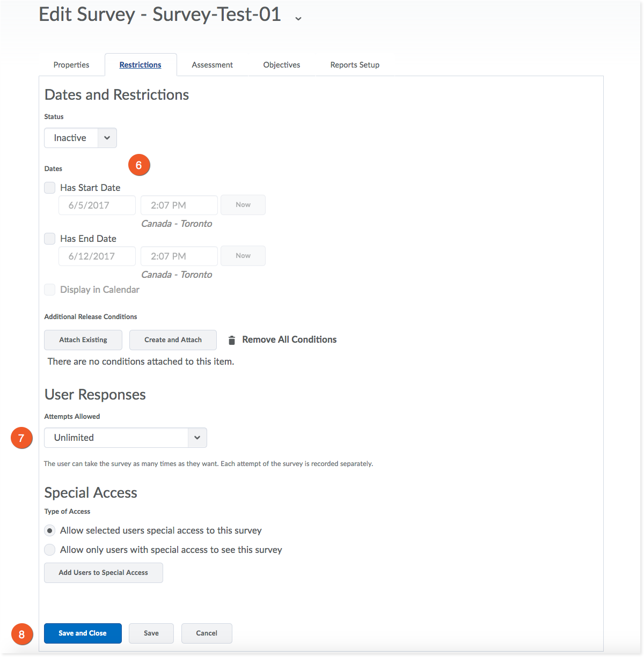Expand the Attempts Allowed Unlimited dropdown
Image resolution: width=644 pixels, height=657 pixels.
click(126, 438)
